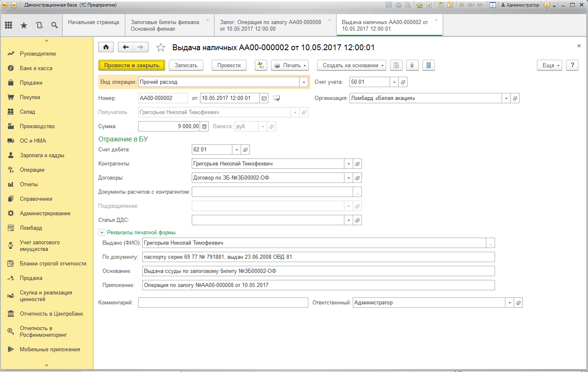
Task: Open Favorites star in top panel
Action: [x=24, y=25]
